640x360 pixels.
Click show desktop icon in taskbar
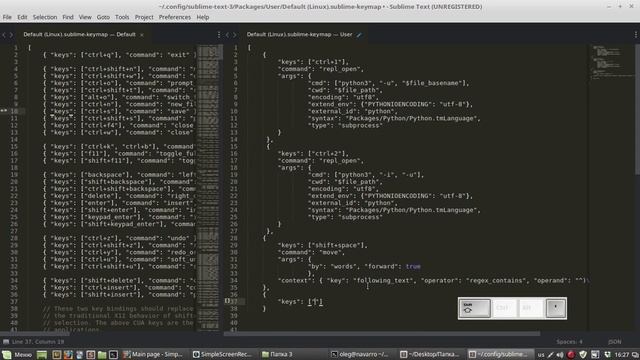42,354
